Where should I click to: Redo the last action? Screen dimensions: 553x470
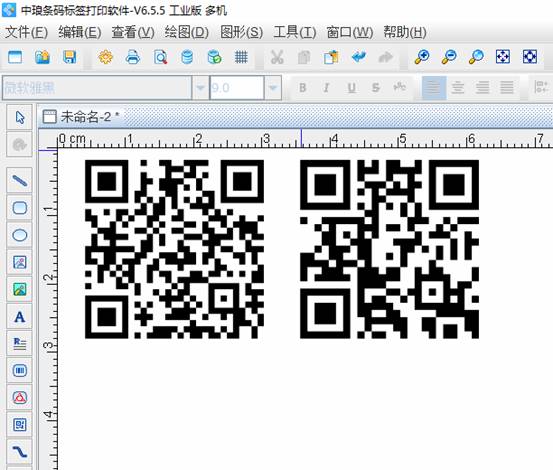click(385, 57)
